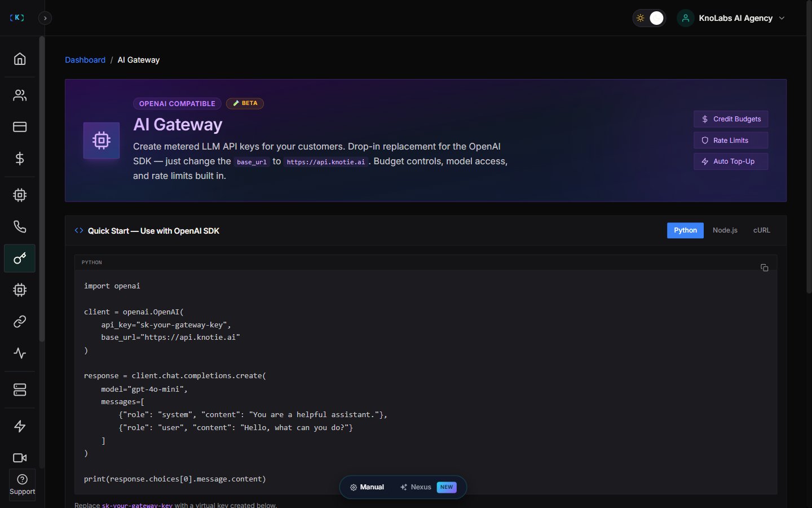Switch to the Node.js code tab
The width and height of the screenshot is (812, 508).
(x=725, y=230)
